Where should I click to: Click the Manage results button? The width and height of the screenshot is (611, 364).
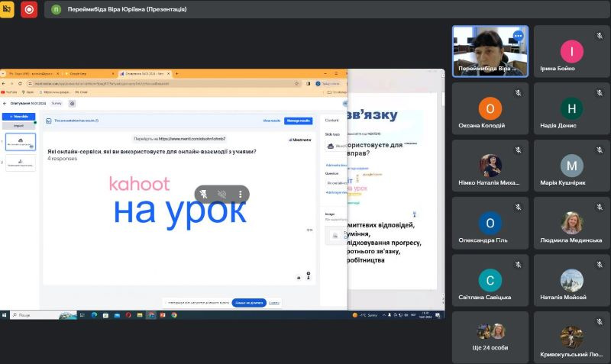coord(298,121)
